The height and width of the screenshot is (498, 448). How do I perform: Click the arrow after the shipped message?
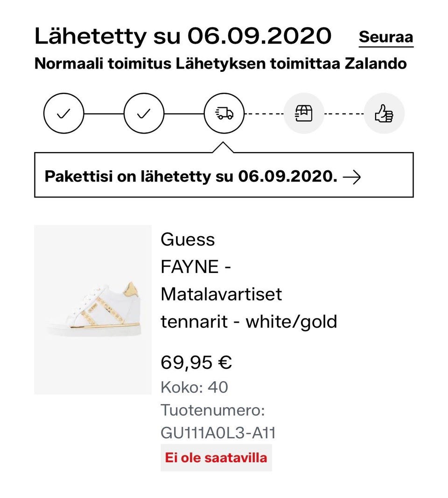point(352,177)
